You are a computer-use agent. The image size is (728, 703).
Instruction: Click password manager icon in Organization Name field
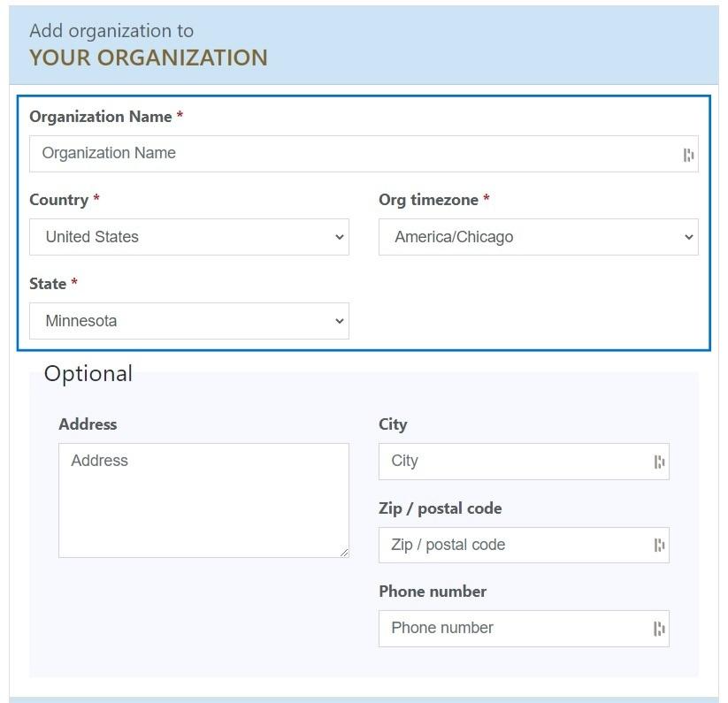tap(688, 155)
